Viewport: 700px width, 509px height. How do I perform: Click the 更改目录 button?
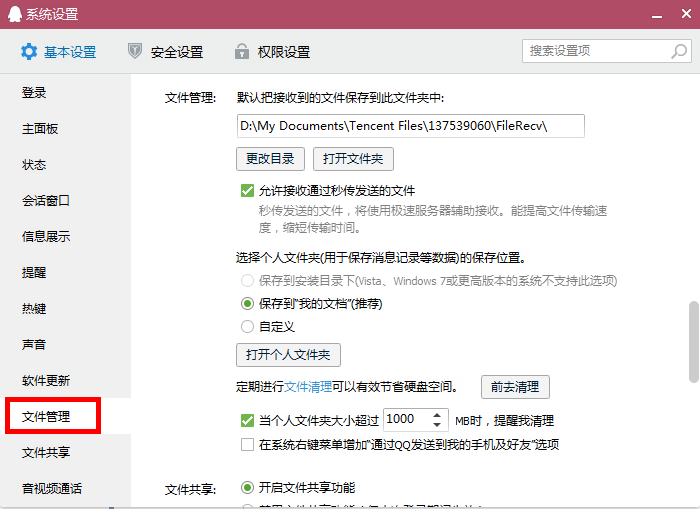tap(270, 159)
